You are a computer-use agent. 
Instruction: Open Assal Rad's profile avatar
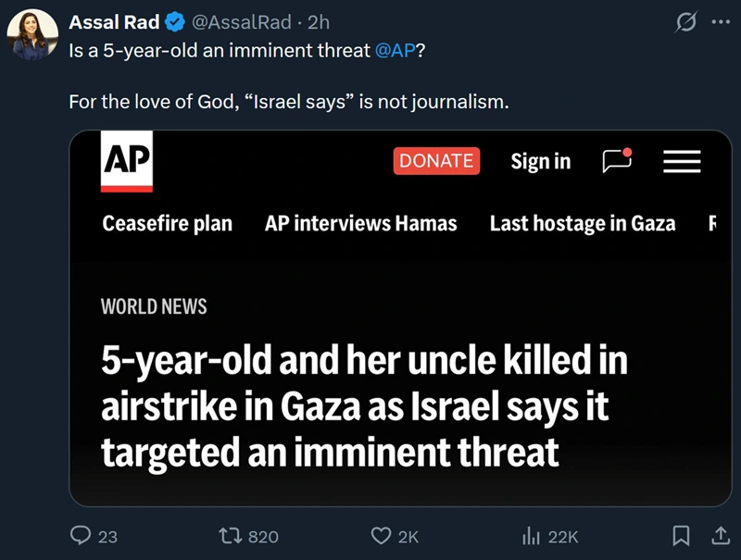click(33, 37)
